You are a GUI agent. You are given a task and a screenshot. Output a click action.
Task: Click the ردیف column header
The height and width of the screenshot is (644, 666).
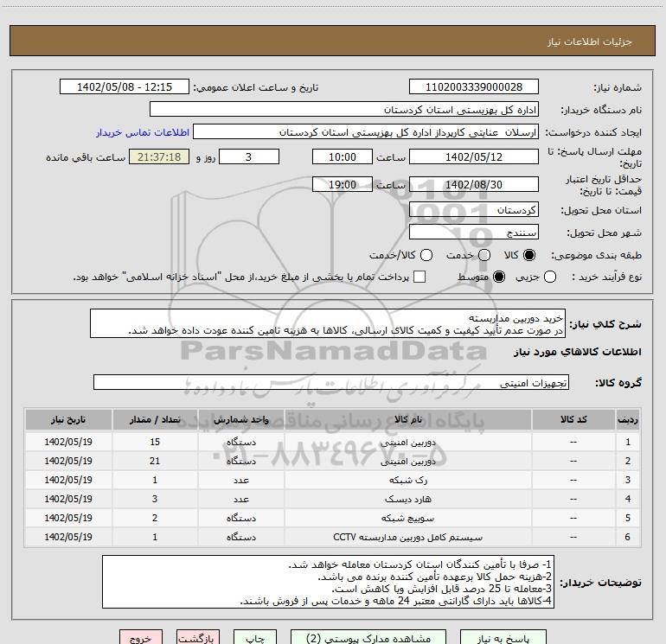pyautogui.click(x=628, y=419)
